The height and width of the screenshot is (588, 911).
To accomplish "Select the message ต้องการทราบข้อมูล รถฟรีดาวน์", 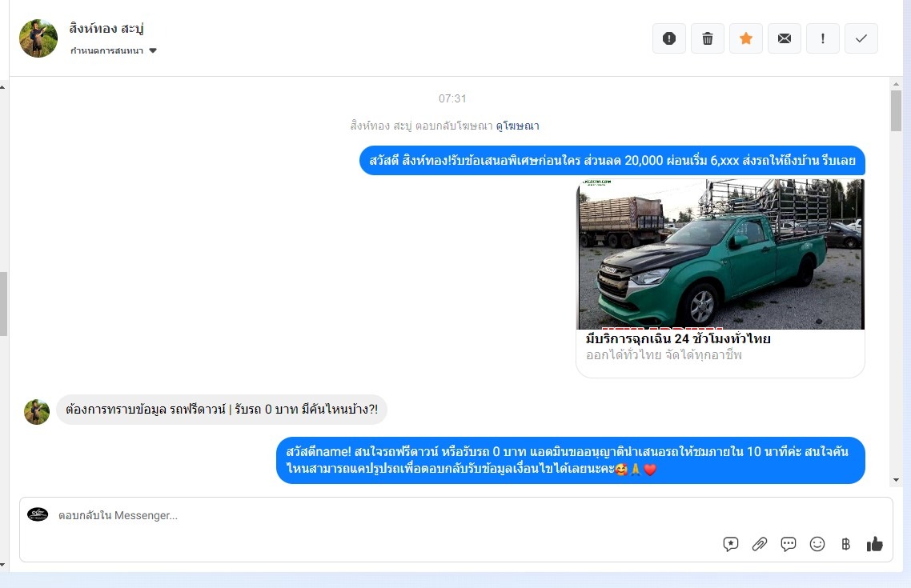I will [x=222, y=410].
